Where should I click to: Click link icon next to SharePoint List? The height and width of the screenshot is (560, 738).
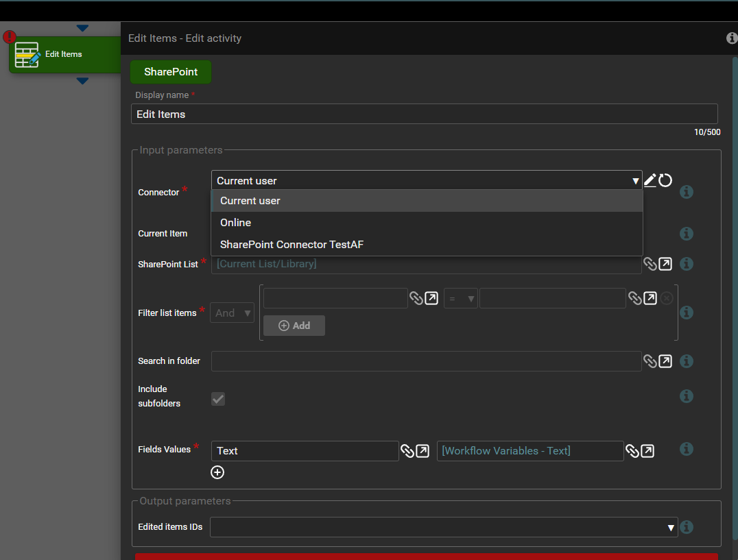pos(650,264)
